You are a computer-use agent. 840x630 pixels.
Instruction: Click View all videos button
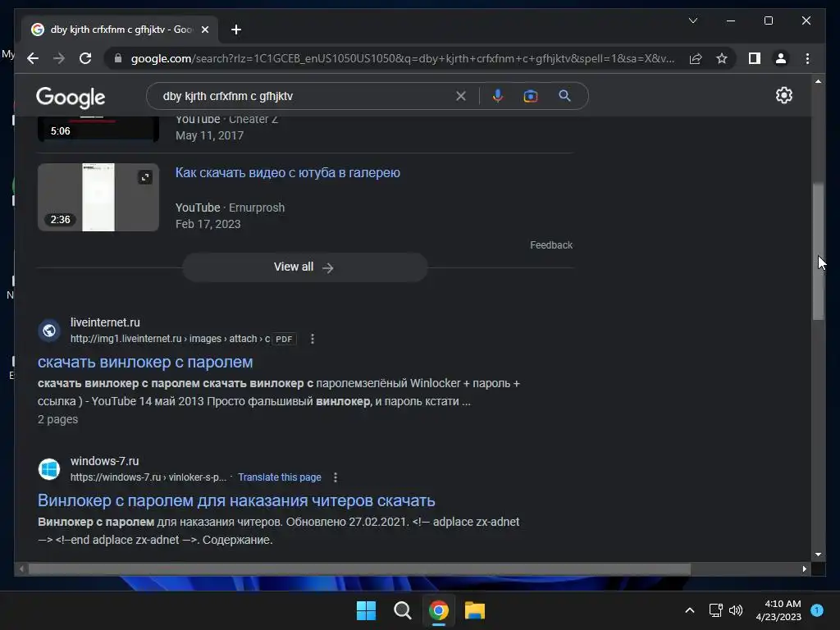(305, 267)
